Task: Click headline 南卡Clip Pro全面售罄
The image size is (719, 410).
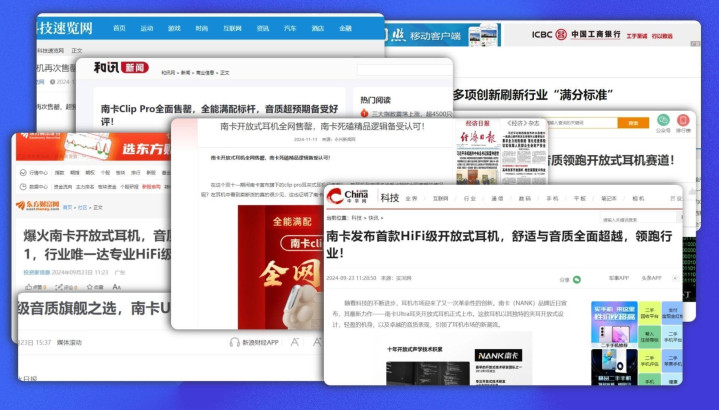Action: coord(219,115)
